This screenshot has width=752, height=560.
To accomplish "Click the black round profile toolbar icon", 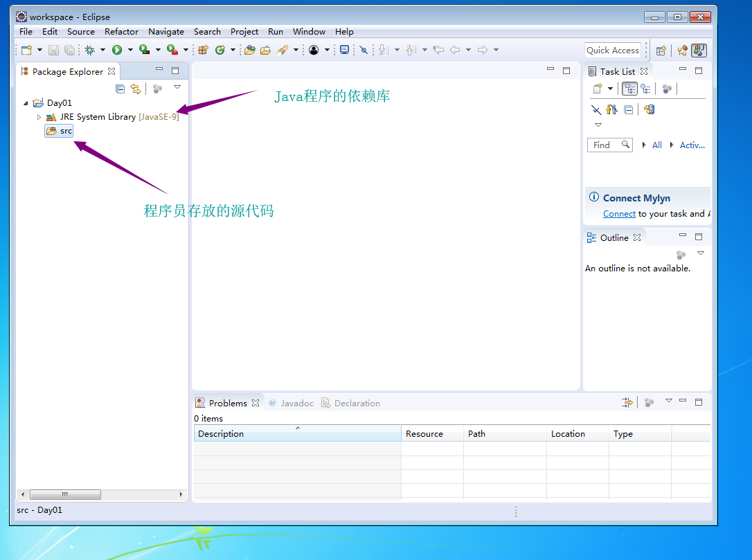I will click(314, 50).
